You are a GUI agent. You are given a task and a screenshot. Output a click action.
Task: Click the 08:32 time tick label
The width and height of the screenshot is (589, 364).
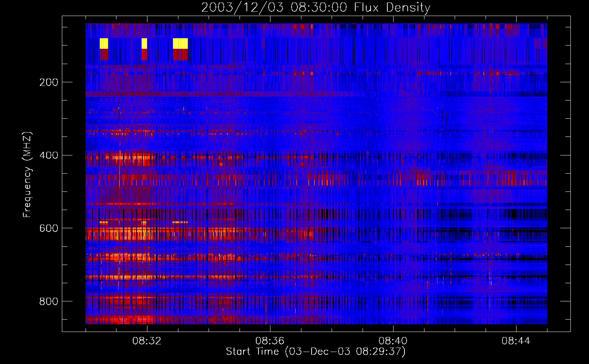147,341
